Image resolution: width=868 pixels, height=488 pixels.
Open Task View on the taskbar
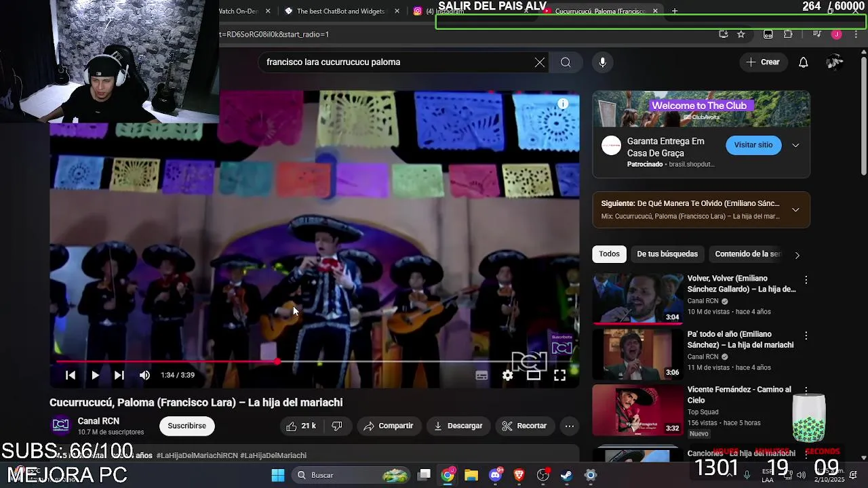click(x=424, y=475)
